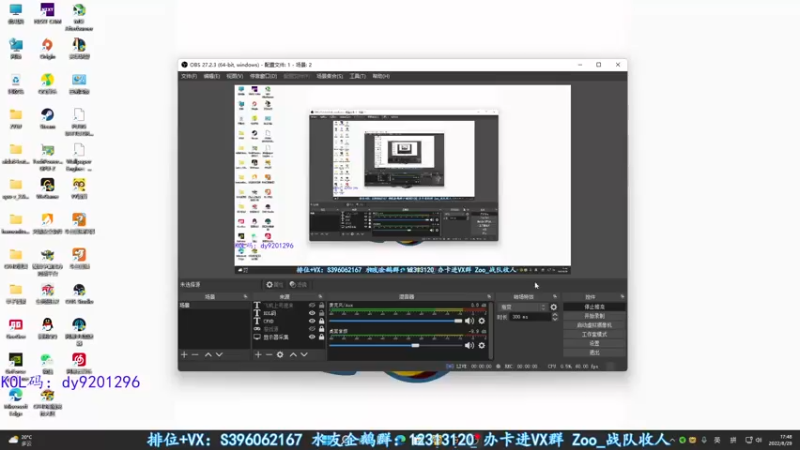This screenshot has height=450, width=800.
Task: Open WeGame desktop shortcut
Action: 47,188
